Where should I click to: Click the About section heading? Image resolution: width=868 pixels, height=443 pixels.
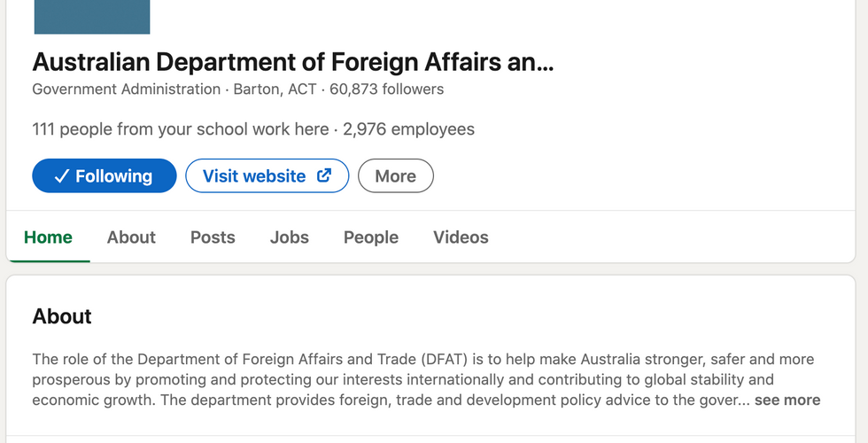[62, 316]
